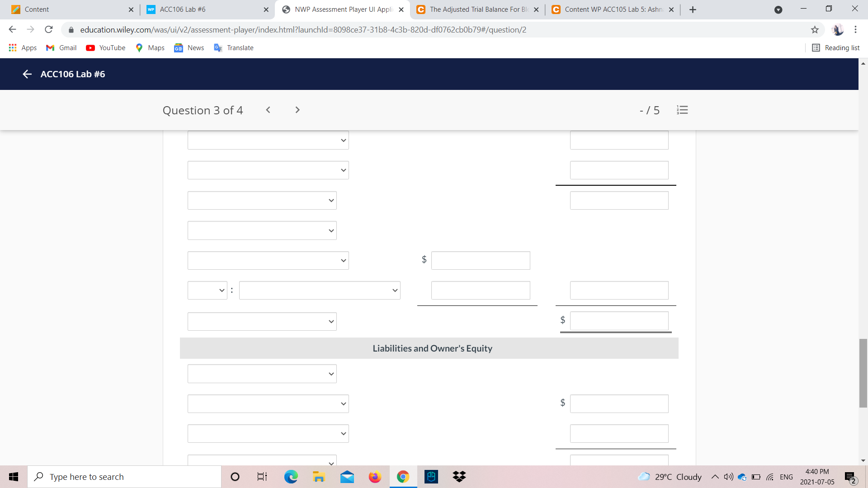868x488 pixels.
Task: Open the YouTube bookmark
Action: click(106, 48)
